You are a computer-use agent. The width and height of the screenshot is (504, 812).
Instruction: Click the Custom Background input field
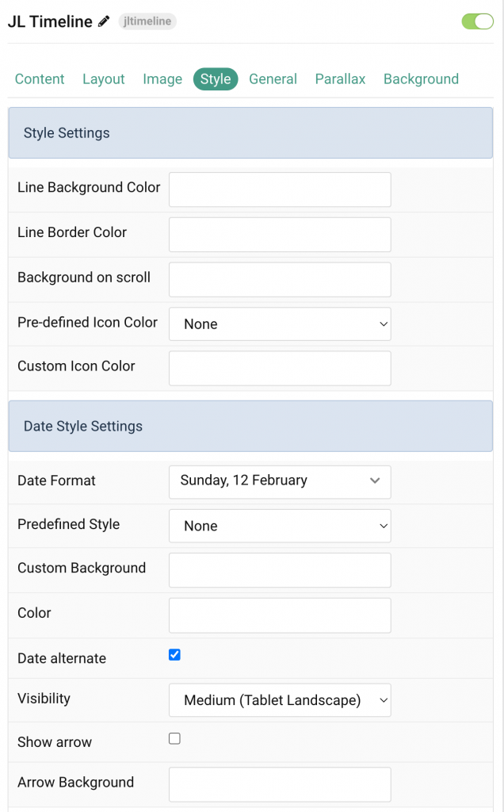pos(279,570)
